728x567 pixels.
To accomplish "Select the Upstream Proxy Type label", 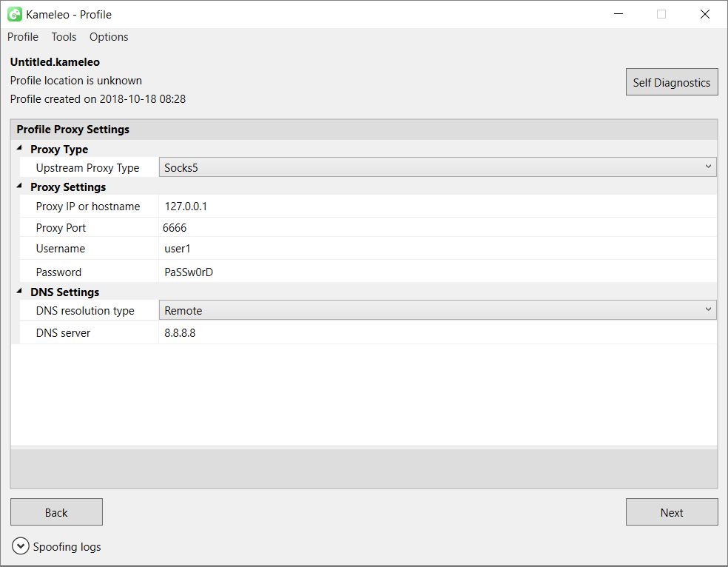I will [87, 167].
